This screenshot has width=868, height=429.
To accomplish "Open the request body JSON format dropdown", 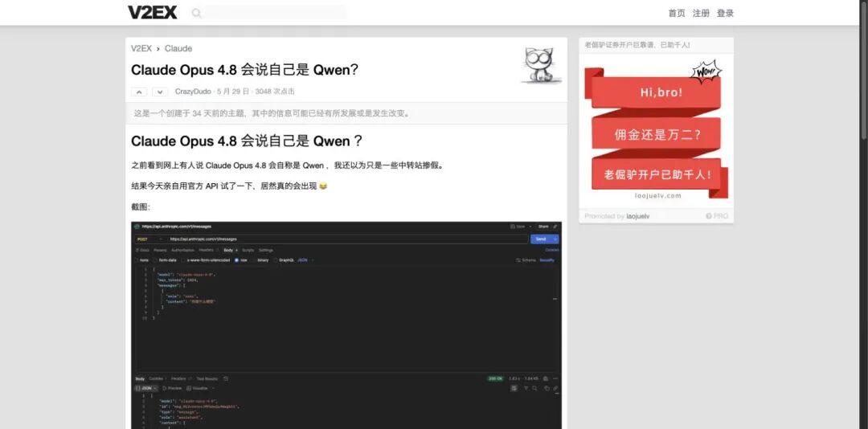I will (x=305, y=260).
